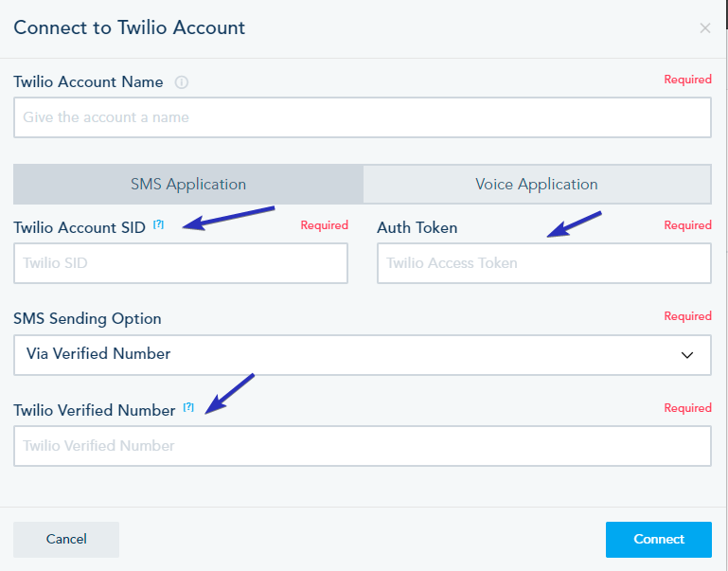
Task: Focus the 'Give the account a name' field
Action: [362, 117]
